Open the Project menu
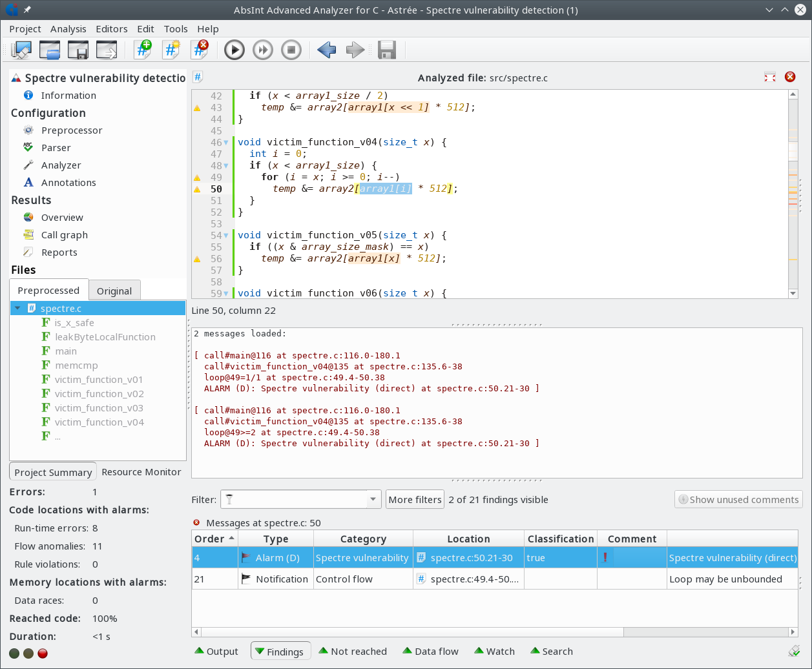 point(25,29)
